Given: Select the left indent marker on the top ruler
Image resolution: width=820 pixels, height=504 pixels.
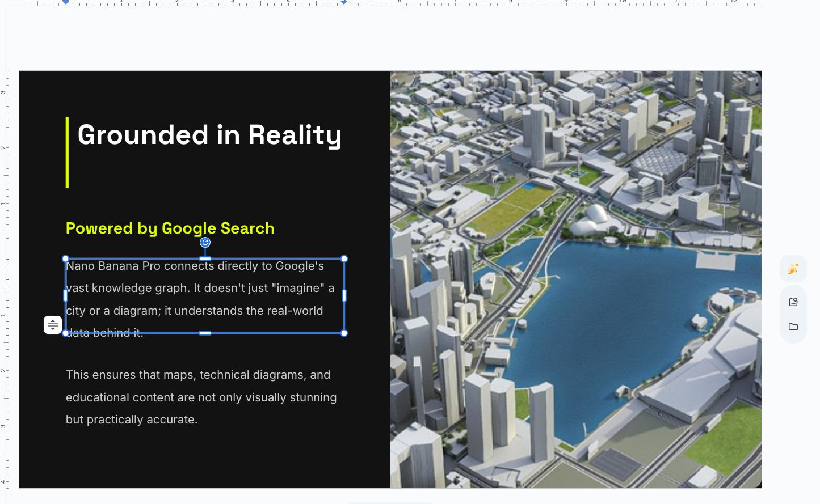Looking at the screenshot, I should click(66, 3).
